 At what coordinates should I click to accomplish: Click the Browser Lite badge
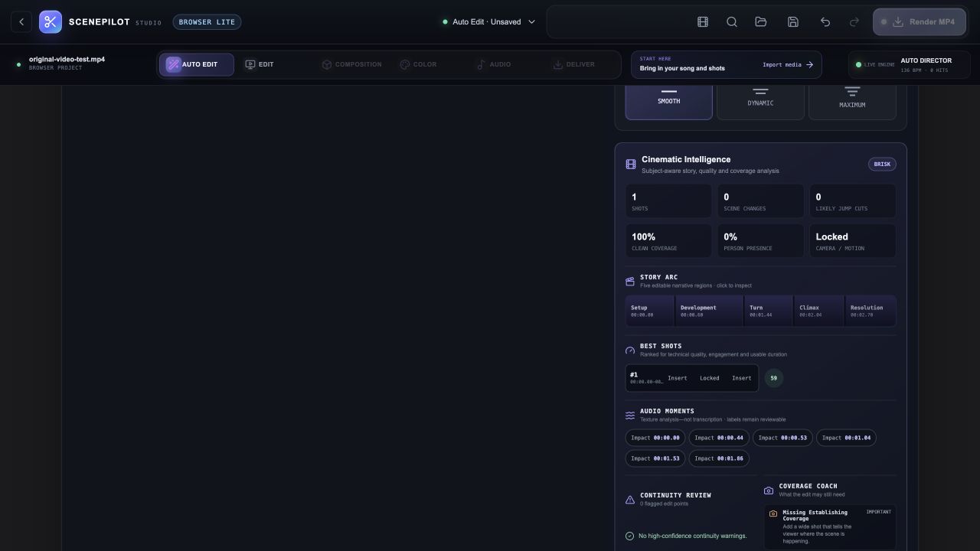tap(207, 22)
